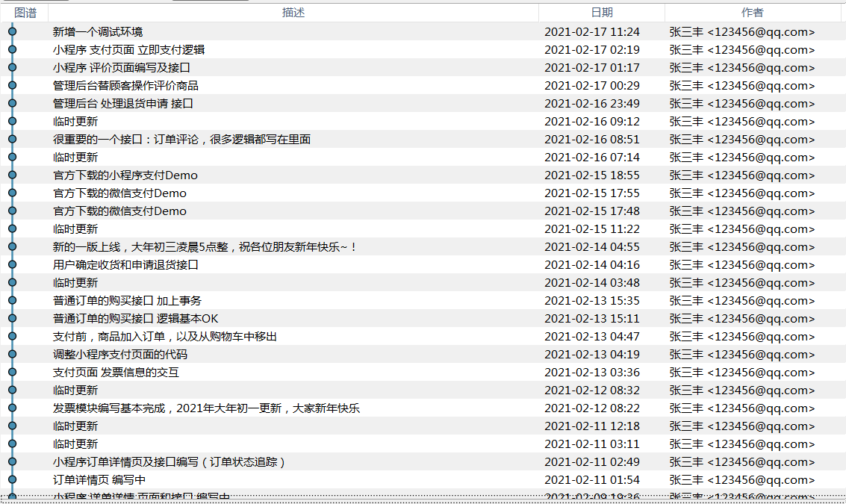The width and height of the screenshot is (846, 504).
Task: Select commit 小程序 评价页面编写及接口
Action: (x=121, y=68)
